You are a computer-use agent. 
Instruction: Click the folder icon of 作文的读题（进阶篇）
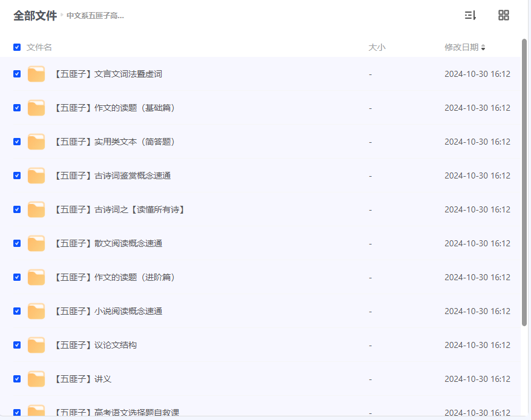[x=36, y=277]
